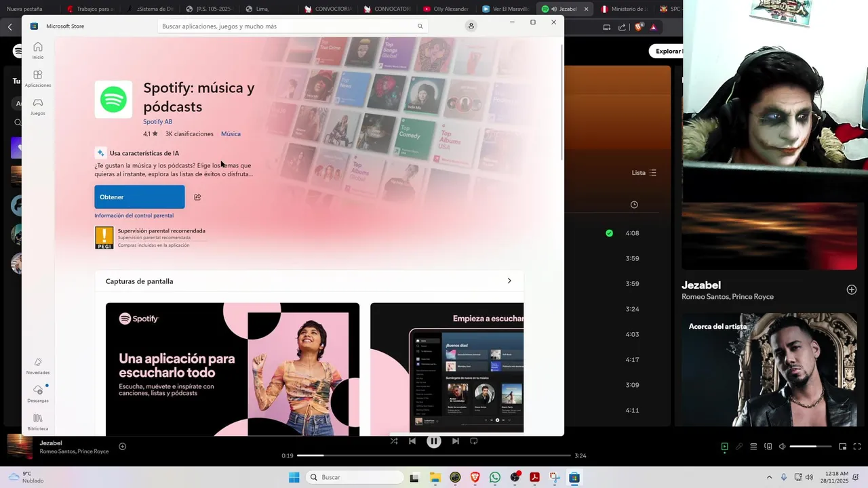The height and width of the screenshot is (488, 868).
Task: Open Spotify AB publisher link
Action: [157, 122]
